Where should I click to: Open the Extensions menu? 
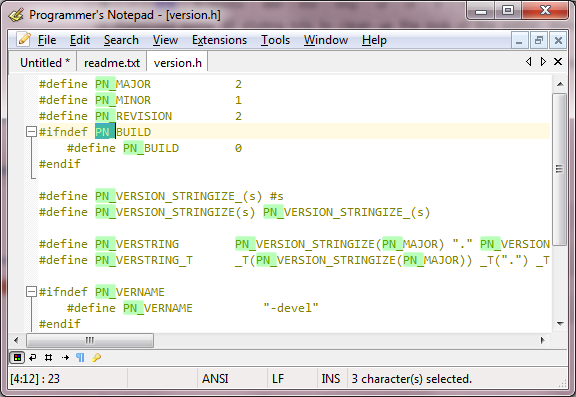219,40
